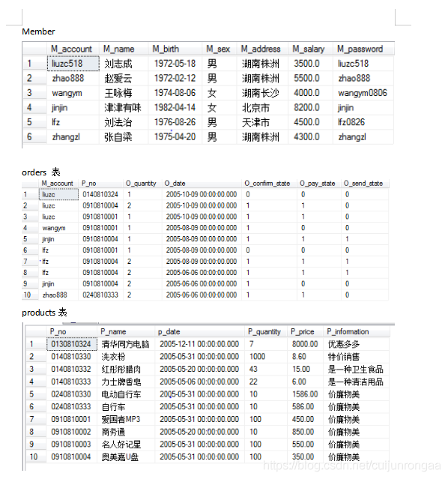The image size is (448, 479).
Task: Click birth date 1972-02-12
Action: [x=175, y=78]
